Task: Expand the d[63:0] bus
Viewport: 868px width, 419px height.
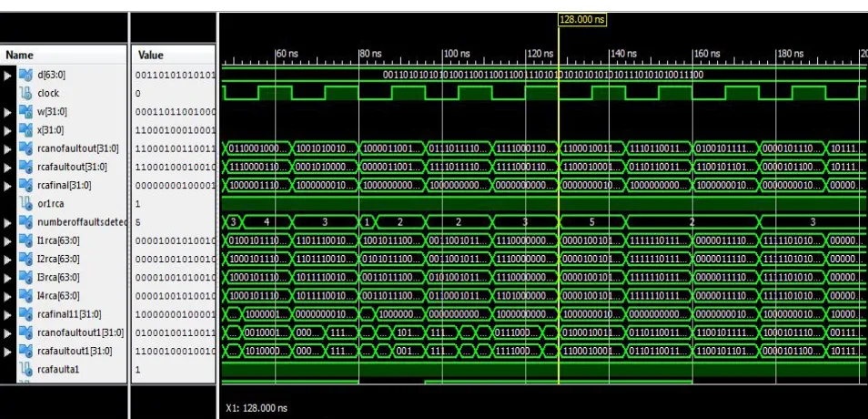Action: [7, 75]
